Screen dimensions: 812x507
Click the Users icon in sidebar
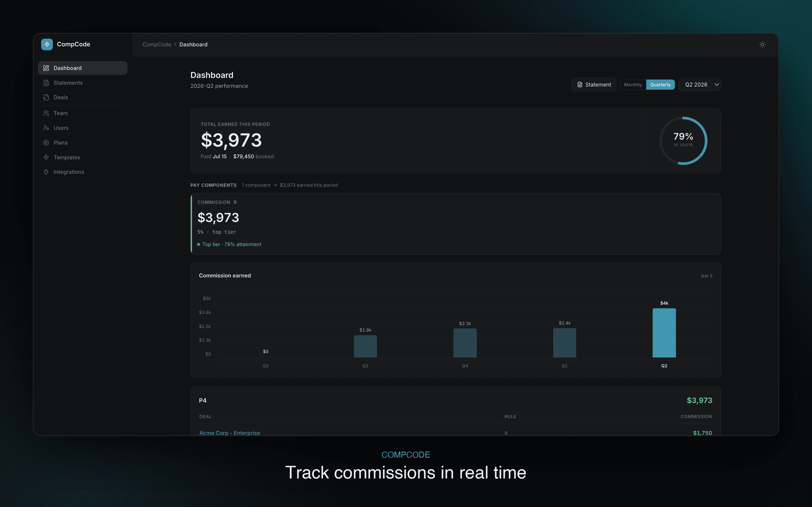46,128
